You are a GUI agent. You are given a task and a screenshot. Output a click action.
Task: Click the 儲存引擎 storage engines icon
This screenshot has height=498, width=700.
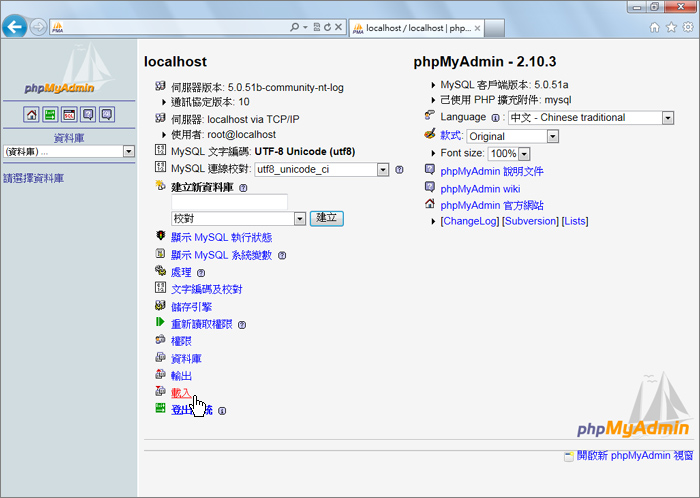pyautogui.click(x=160, y=305)
